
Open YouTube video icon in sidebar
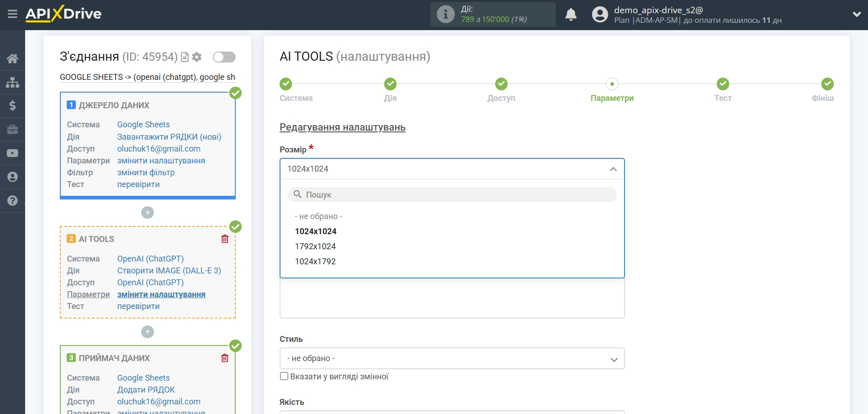click(12, 153)
